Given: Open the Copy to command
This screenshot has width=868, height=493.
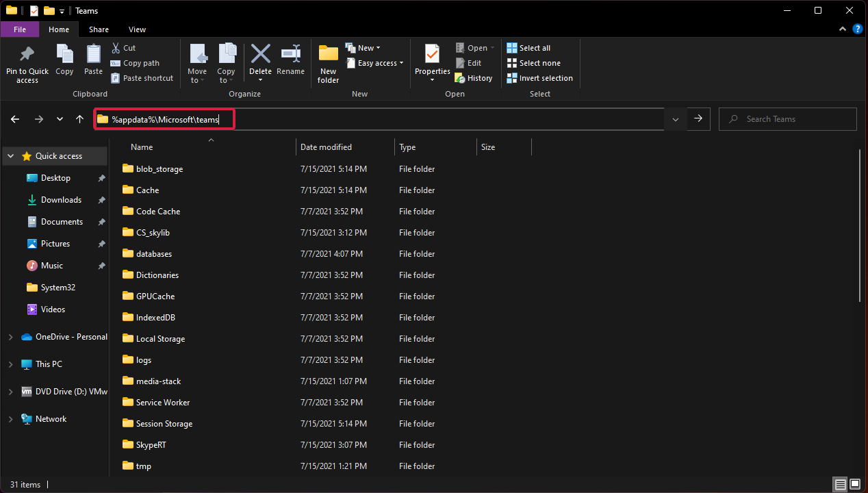Looking at the screenshot, I should pos(226,63).
